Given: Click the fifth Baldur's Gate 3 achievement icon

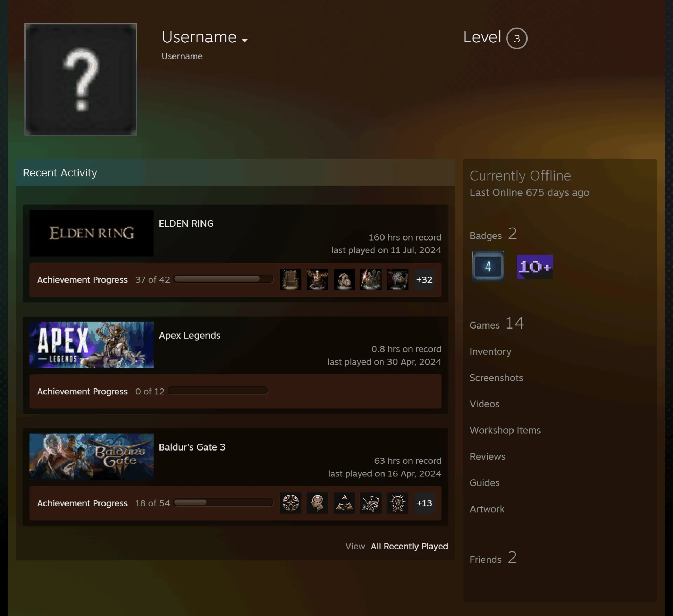Looking at the screenshot, I should coord(397,503).
